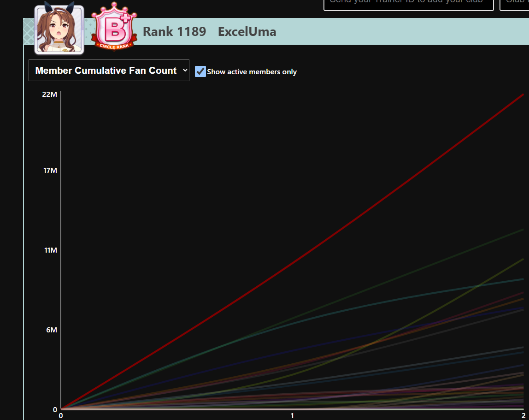Click the ExcelUma club name

(x=247, y=32)
